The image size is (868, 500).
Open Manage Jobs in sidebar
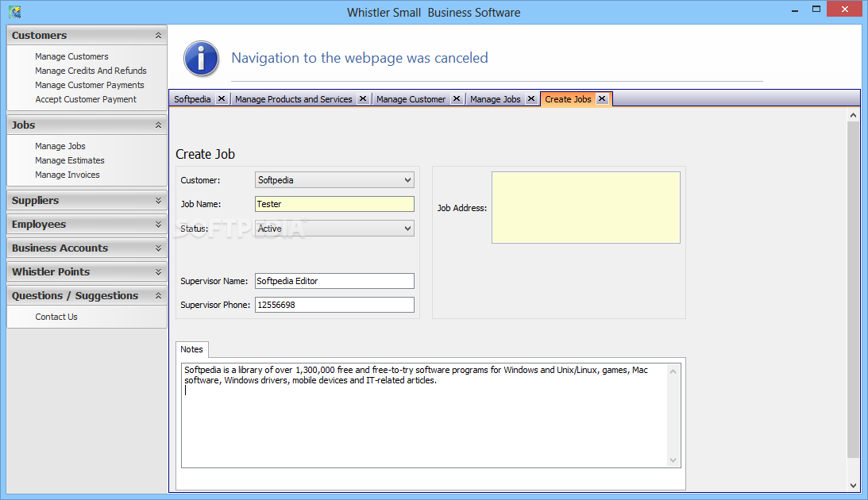coord(60,146)
